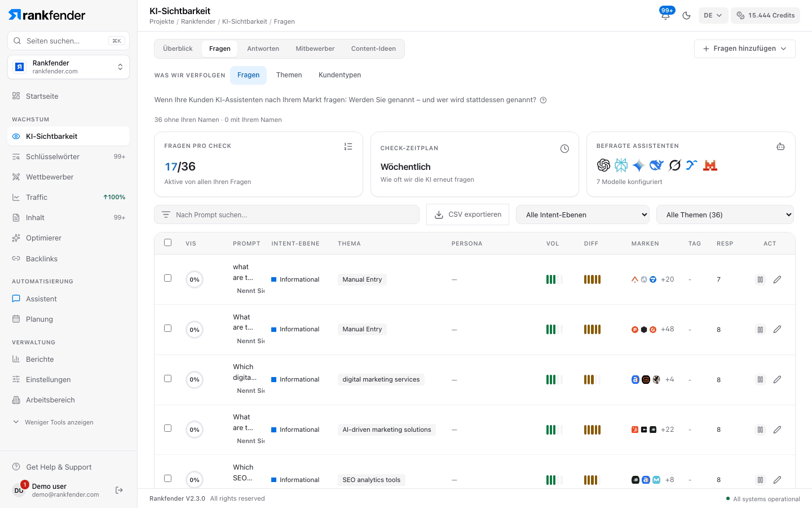Select the Themen sub-tab
The width and height of the screenshot is (812, 508).
[289, 75]
